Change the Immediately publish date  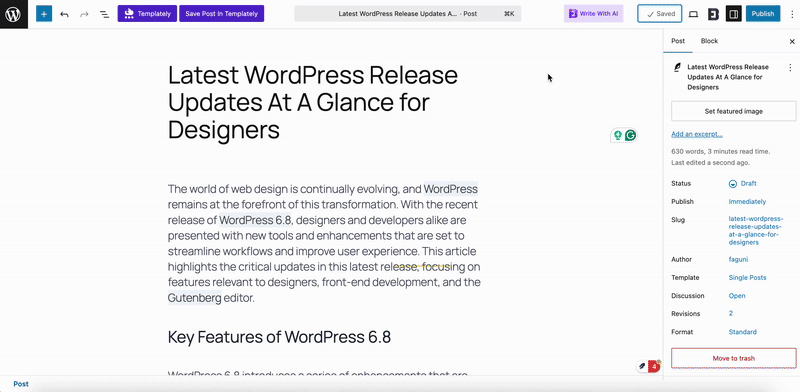point(747,202)
